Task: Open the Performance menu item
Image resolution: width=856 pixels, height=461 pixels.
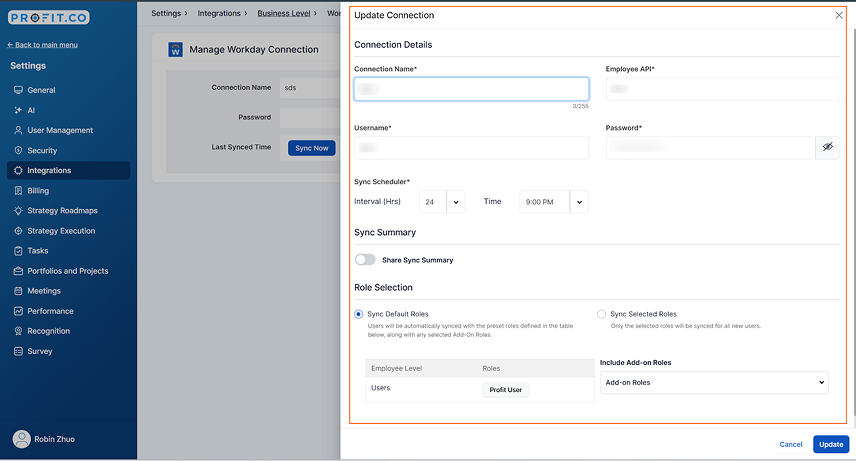Action: (69, 311)
